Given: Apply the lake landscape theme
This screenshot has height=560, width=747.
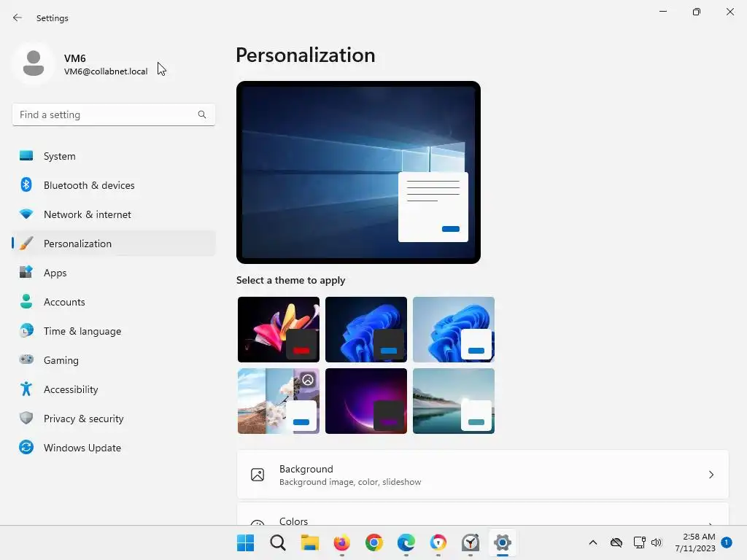Looking at the screenshot, I should click(454, 401).
